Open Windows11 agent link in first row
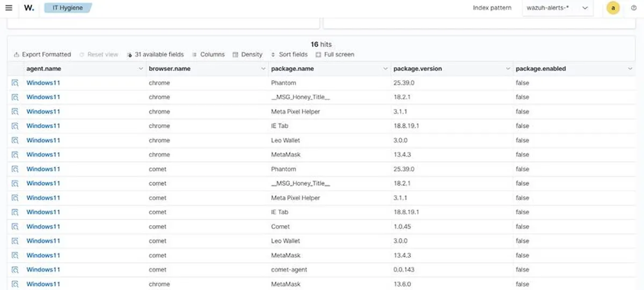Screen dimensions: 644x290 point(43,83)
